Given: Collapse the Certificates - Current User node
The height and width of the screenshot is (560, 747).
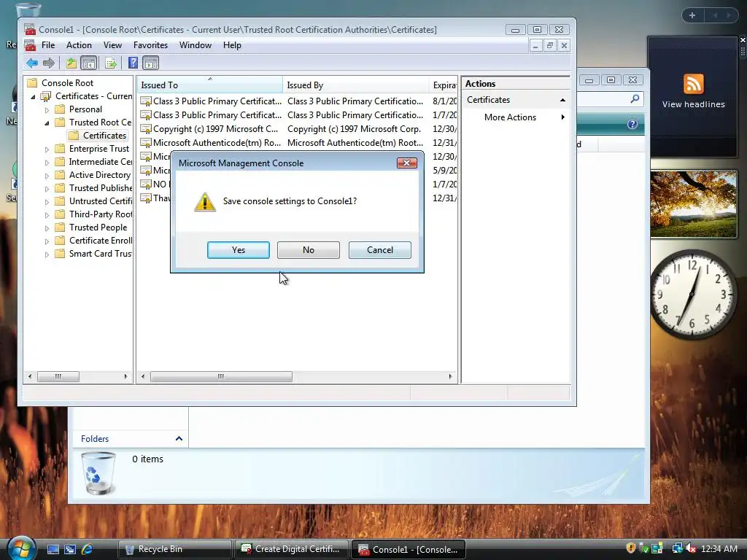Looking at the screenshot, I should pos(34,97).
